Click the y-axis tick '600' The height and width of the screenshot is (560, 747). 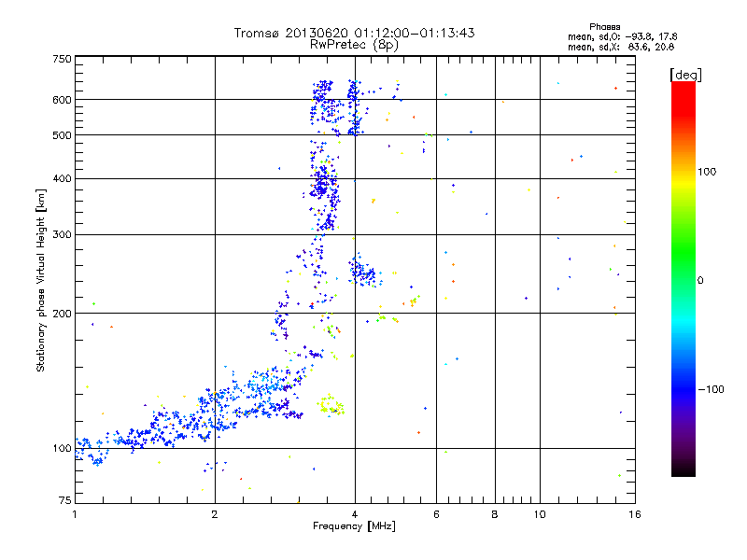click(62, 100)
